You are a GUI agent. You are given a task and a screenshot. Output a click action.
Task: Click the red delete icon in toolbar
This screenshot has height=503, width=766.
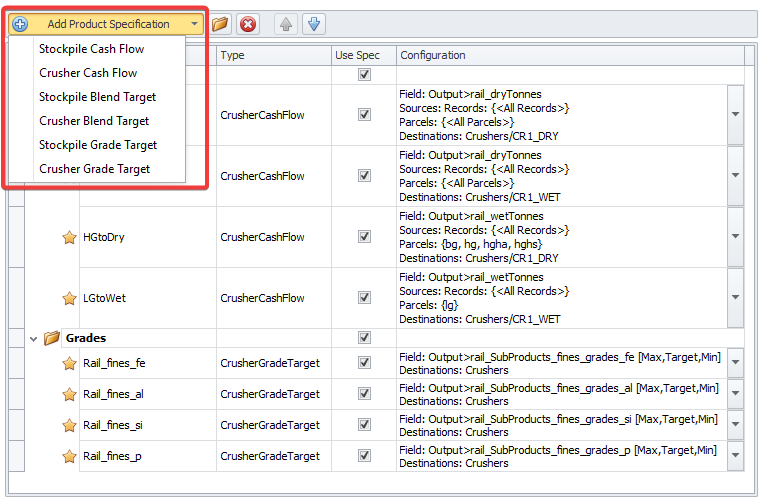click(248, 24)
